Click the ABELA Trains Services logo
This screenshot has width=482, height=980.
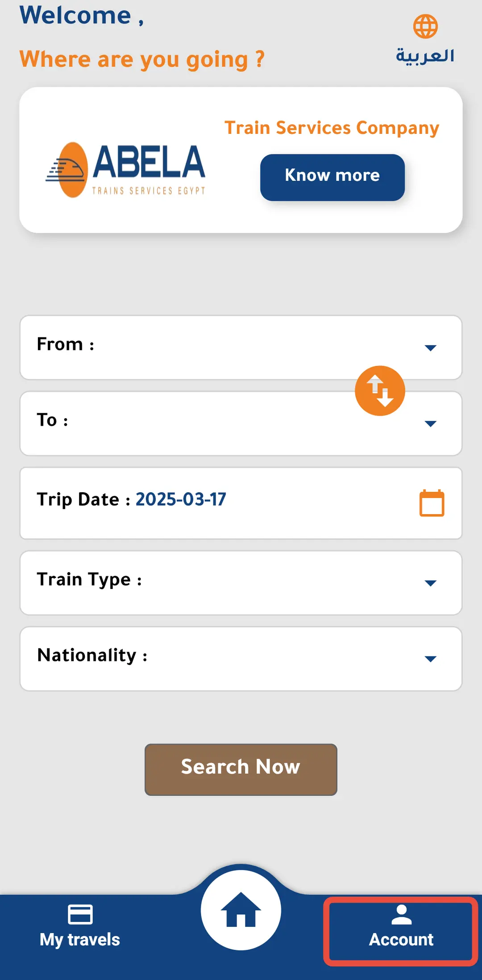pyautogui.click(x=125, y=170)
